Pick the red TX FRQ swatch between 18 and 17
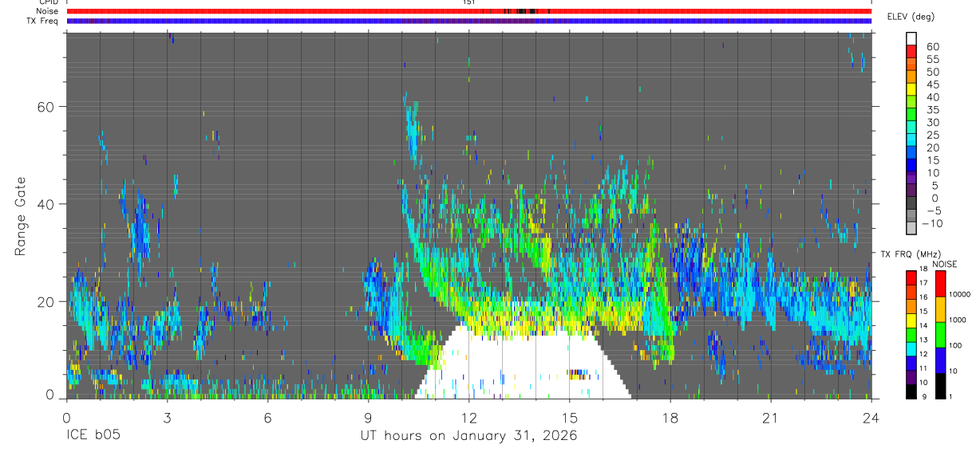Image resolution: width=980 pixels, height=452 pixels. click(911, 276)
